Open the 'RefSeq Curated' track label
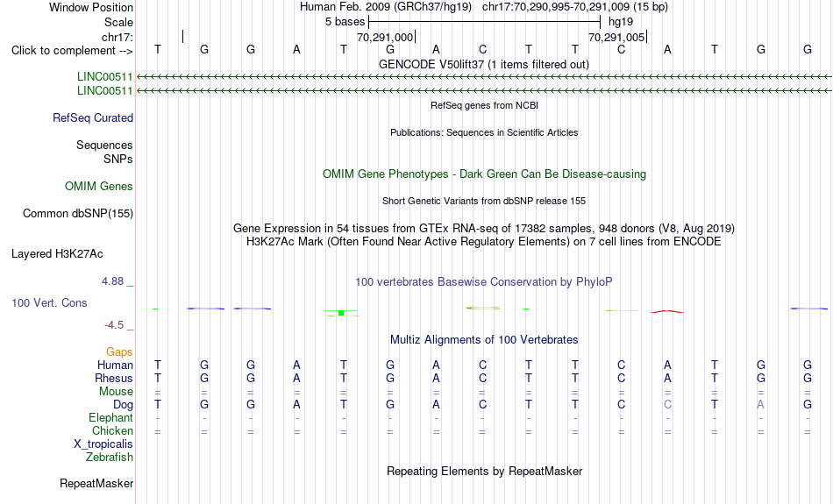The height and width of the screenshot is (504, 833). [93, 118]
